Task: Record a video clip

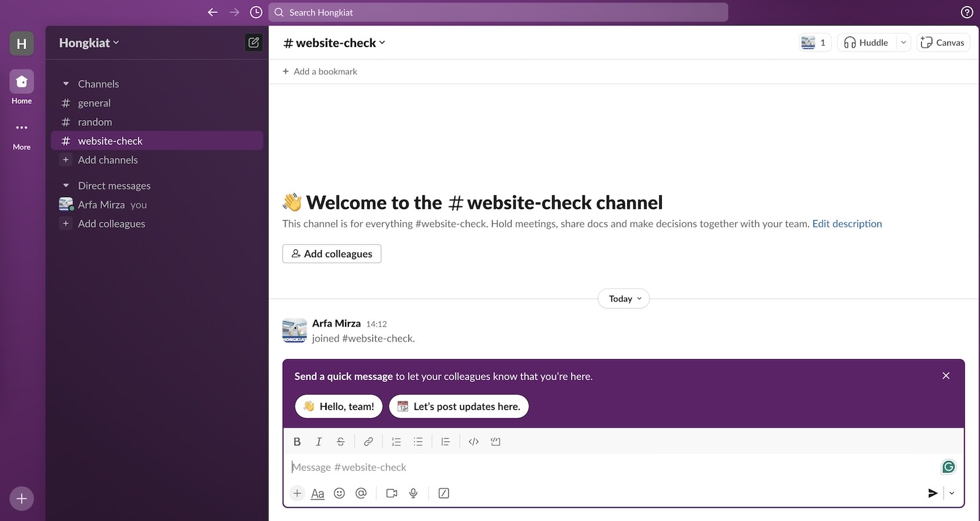Action: [x=391, y=493]
